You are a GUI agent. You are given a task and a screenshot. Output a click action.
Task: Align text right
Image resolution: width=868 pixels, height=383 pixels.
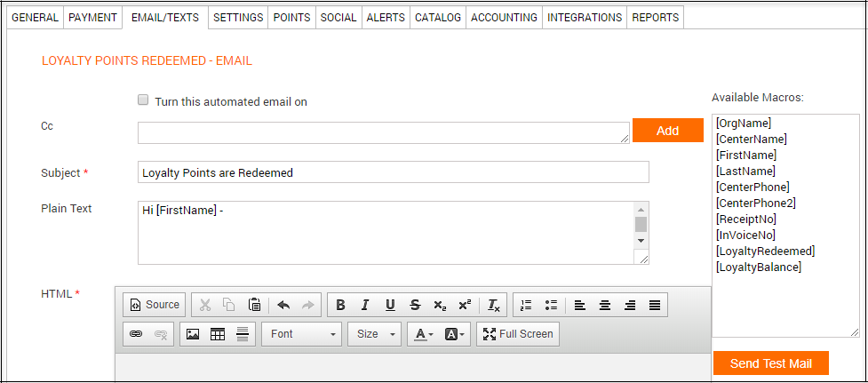coord(629,305)
